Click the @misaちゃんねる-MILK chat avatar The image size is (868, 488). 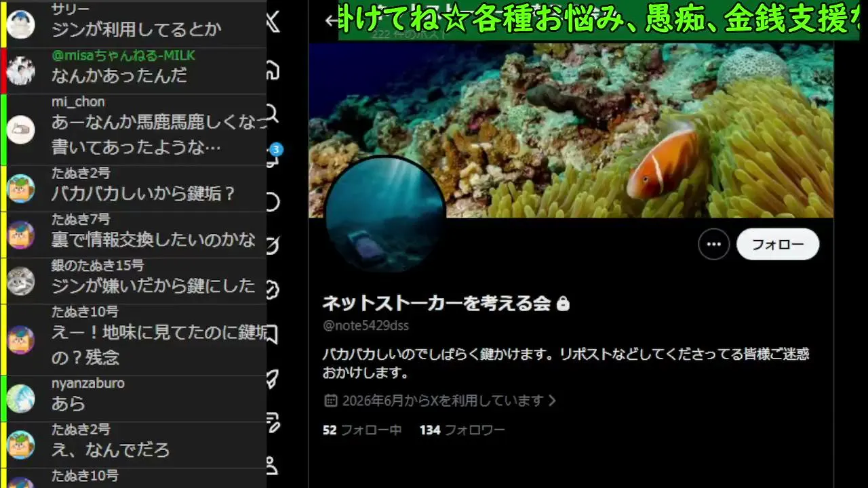pos(21,70)
